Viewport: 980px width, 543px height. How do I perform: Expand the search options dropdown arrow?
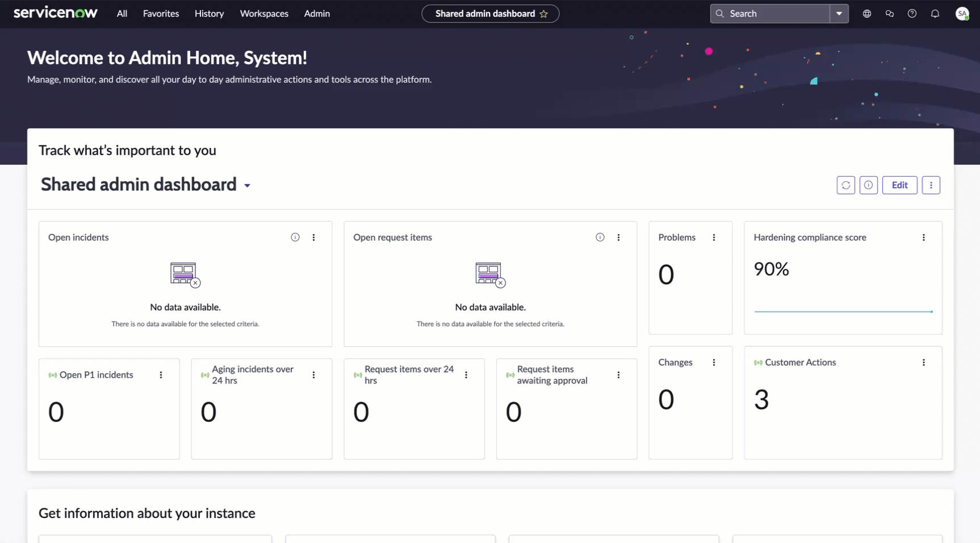tap(839, 14)
